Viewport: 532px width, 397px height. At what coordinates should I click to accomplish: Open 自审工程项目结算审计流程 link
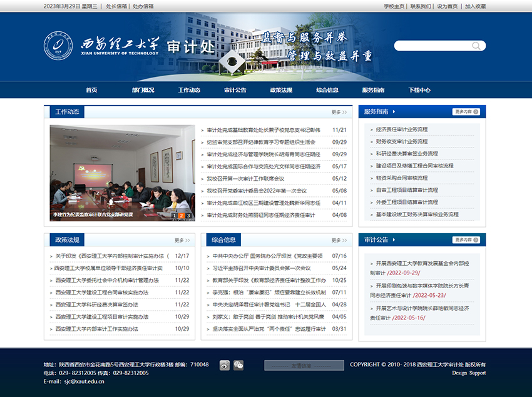coord(407,191)
